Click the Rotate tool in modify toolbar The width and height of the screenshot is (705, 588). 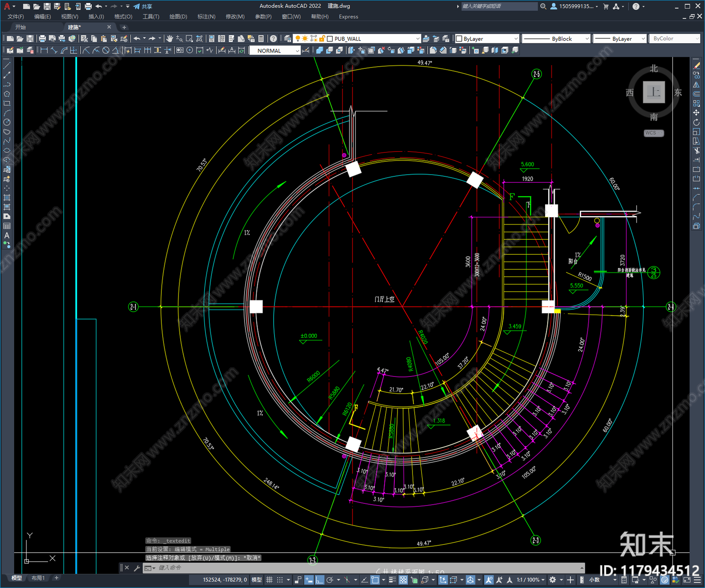click(696, 122)
